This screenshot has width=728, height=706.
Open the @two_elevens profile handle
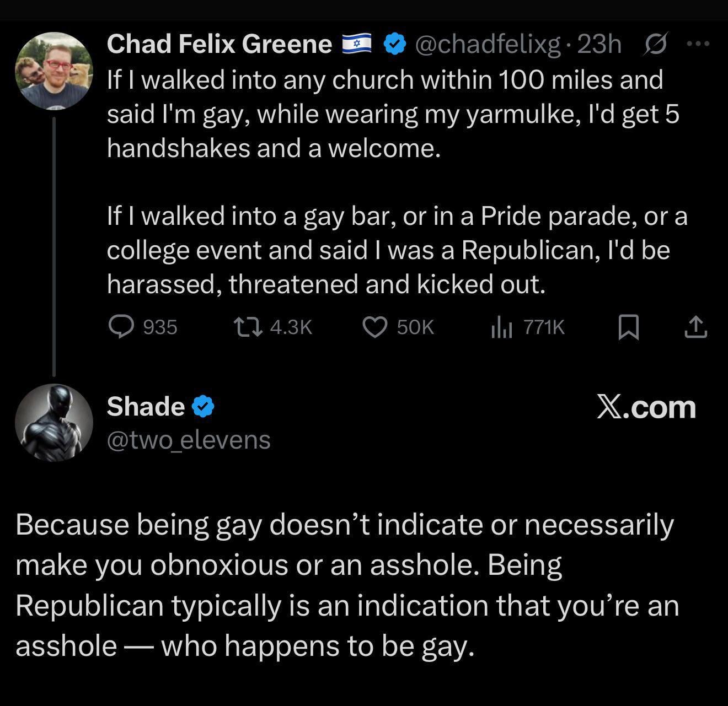188,440
